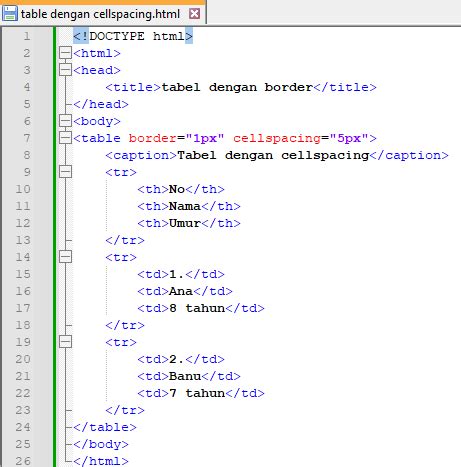The height and width of the screenshot is (467, 461).
Task: Click line number 1 in the margin
Action: (x=27, y=36)
